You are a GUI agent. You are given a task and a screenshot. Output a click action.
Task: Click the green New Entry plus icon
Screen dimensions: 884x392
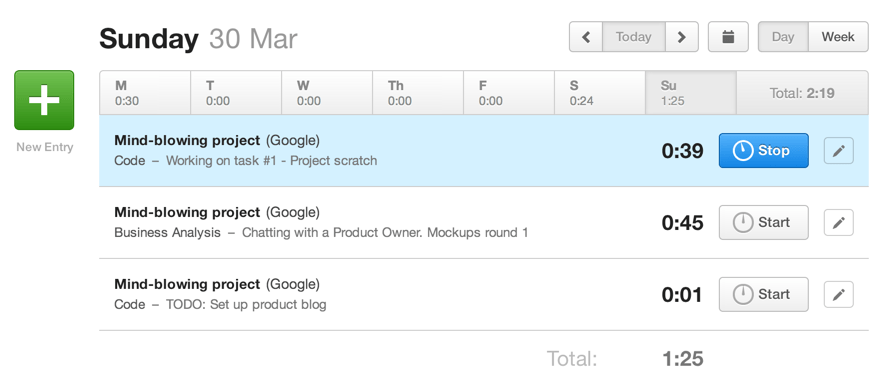click(x=44, y=100)
